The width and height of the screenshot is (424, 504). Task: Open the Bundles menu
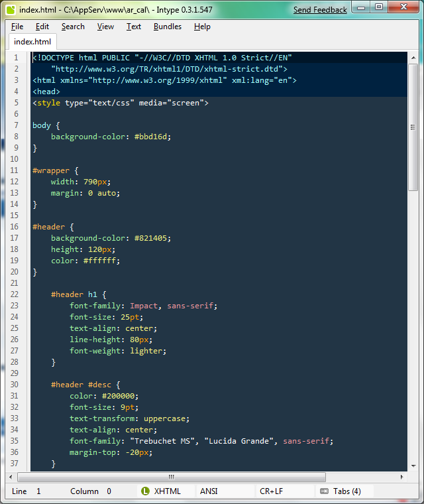pyautogui.click(x=168, y=27)
